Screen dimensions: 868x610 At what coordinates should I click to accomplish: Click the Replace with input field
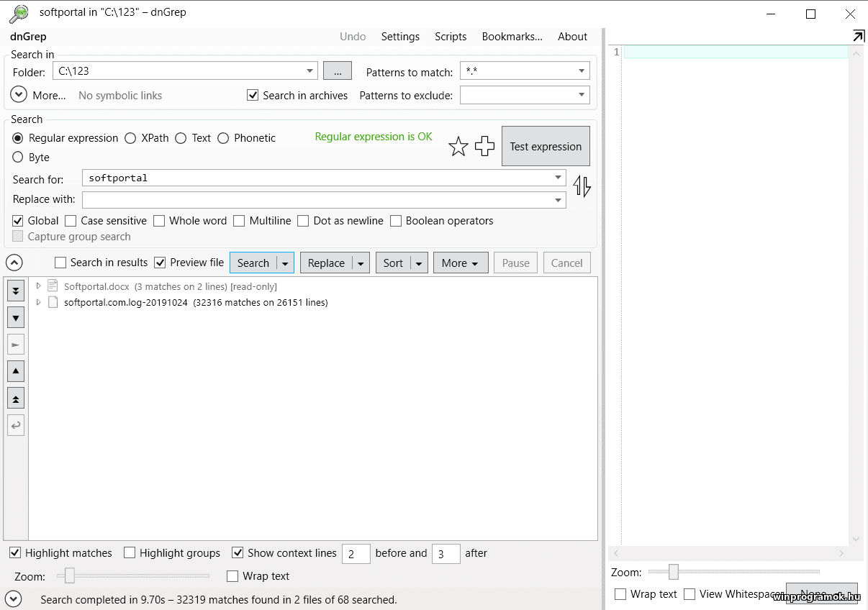[317, 200]
